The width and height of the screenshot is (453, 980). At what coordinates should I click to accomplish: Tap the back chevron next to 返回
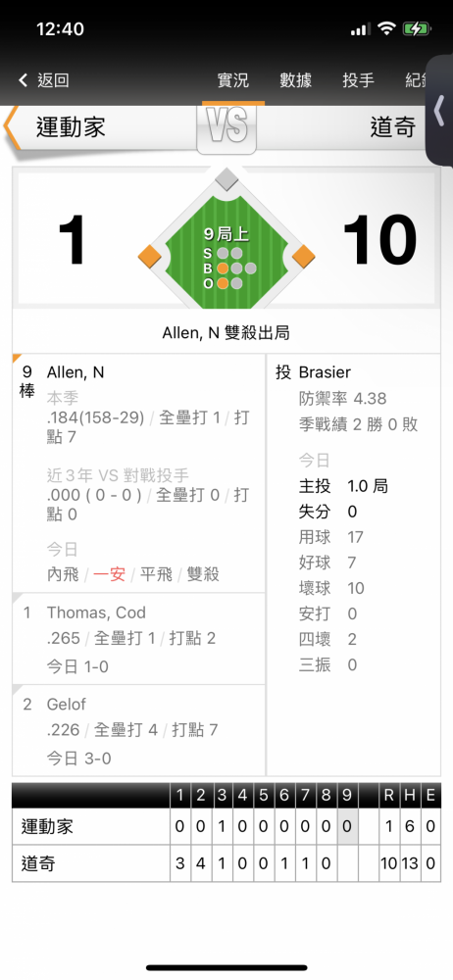(x=24, y=80)
